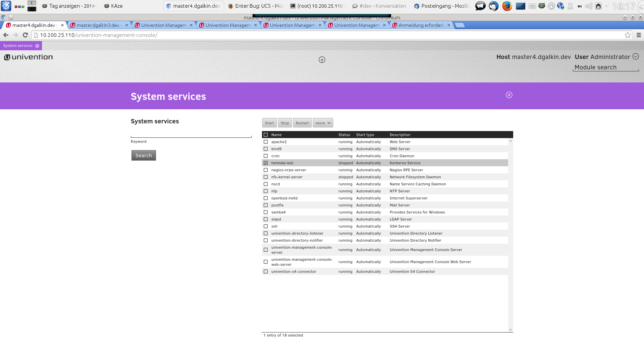Click the Restart button

tap(302, 123)
